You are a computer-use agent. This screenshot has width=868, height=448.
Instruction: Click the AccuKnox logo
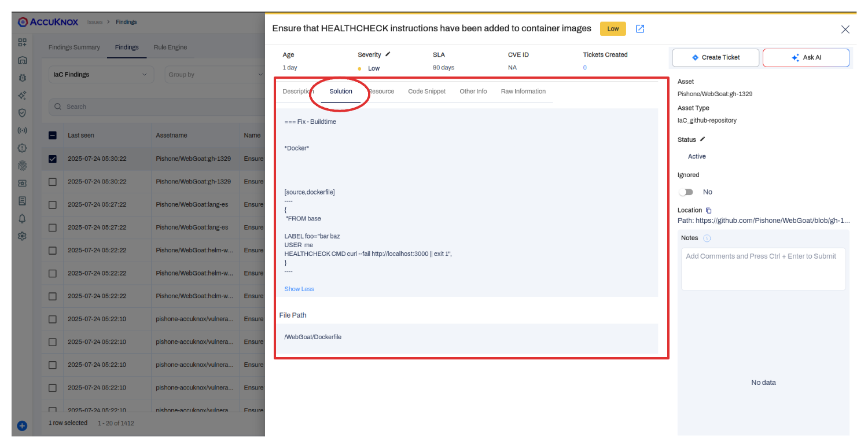(47, 22)
